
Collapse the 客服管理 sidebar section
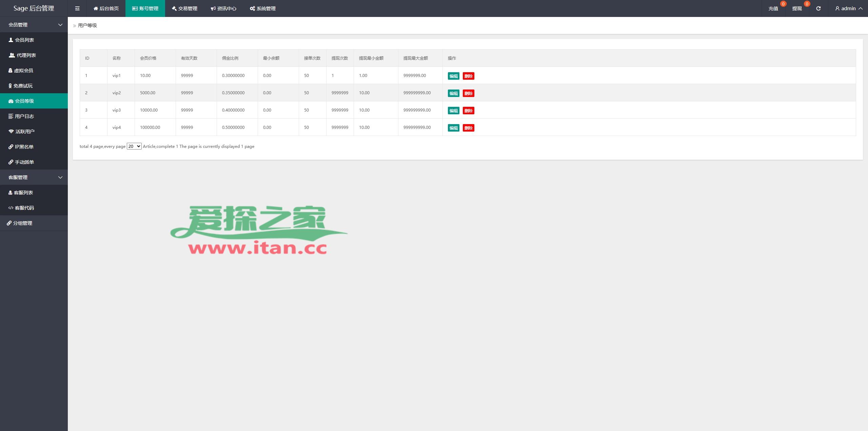(34, 177)
